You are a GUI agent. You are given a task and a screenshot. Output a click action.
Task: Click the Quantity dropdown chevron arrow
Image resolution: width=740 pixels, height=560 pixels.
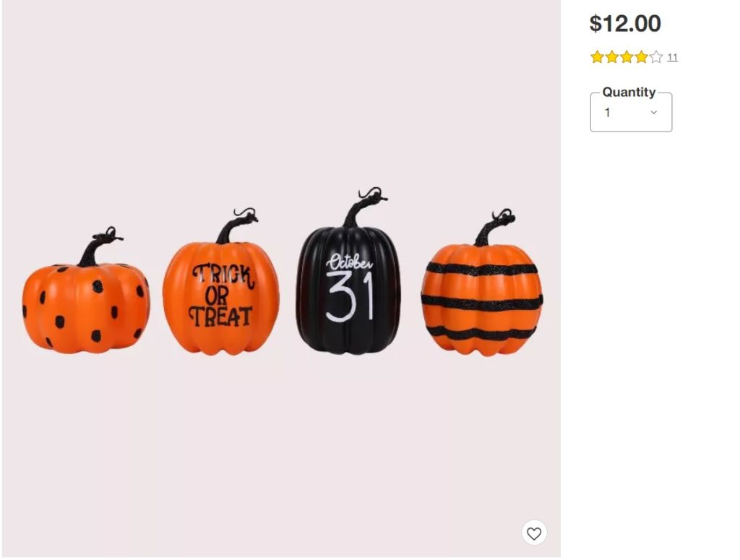[653, 112]
